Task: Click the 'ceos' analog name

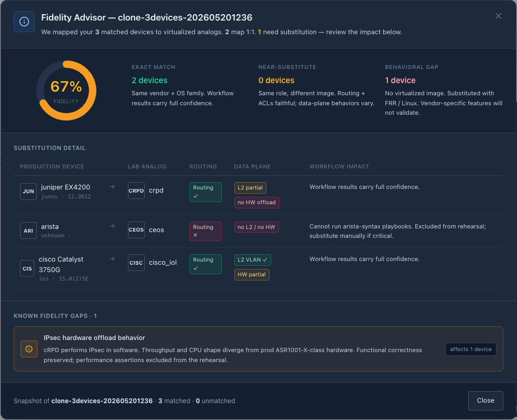Action: pos(156,230)
